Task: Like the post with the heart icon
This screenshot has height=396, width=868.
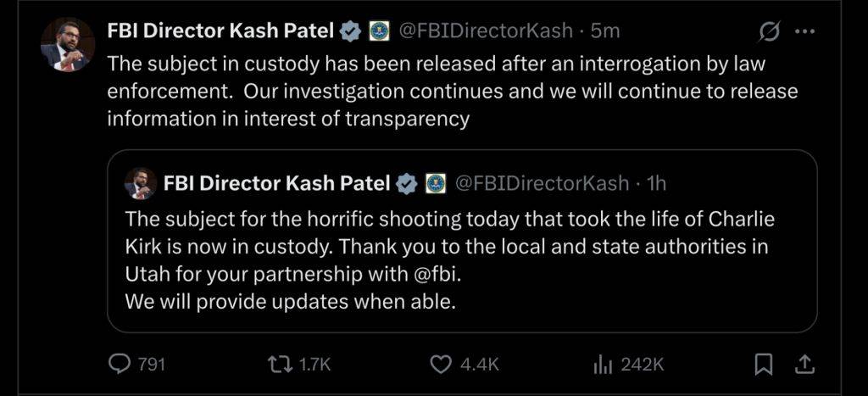Action: (x=440, y=364)
